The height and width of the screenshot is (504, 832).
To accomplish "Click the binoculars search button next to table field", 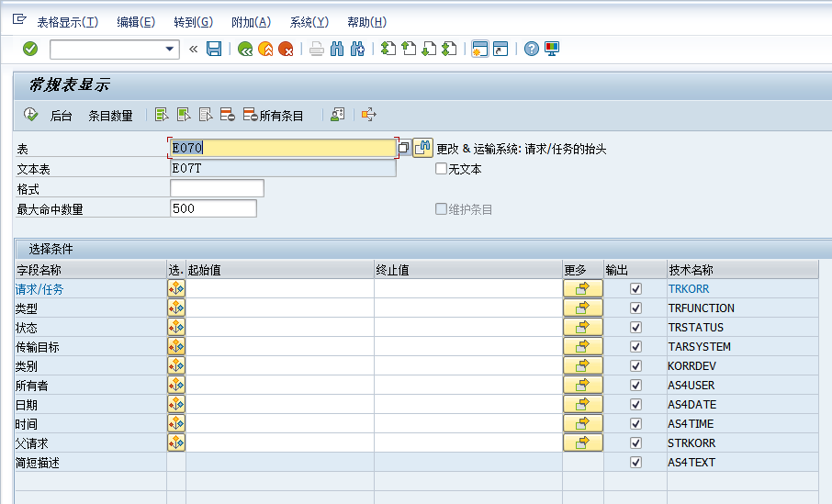I will coord(422,148).
